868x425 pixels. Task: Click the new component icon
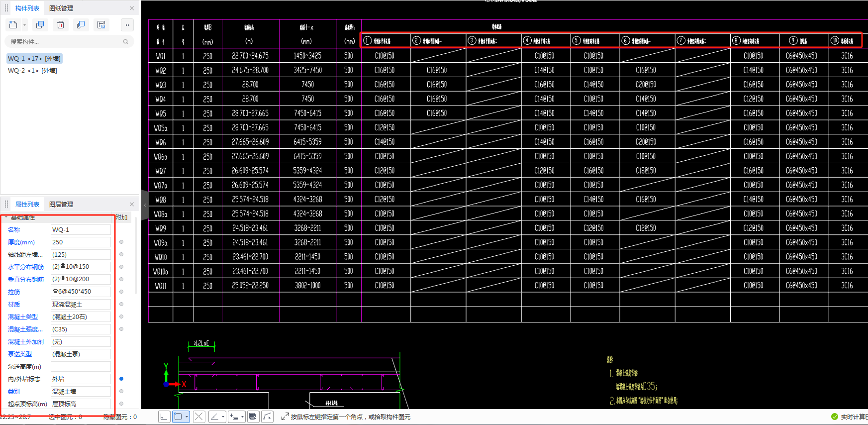click(13, 25)
